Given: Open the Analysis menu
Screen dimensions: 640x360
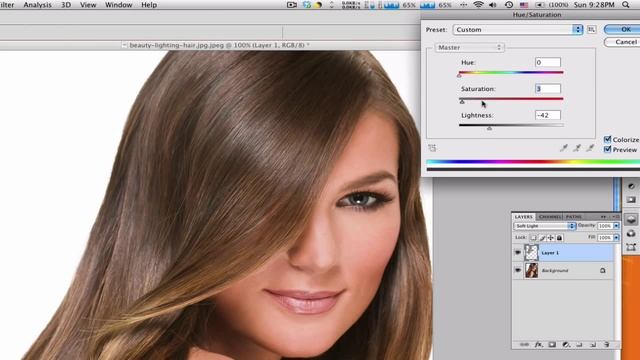Looking at the screenshot, I should pos(38,5).
